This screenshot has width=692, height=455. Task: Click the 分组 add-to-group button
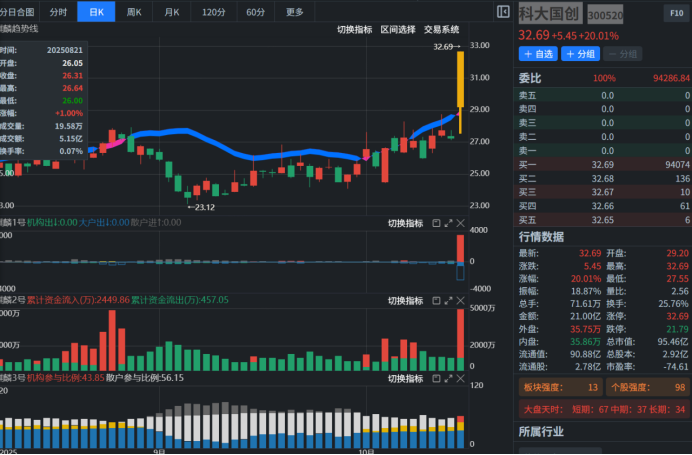(580, 54)
